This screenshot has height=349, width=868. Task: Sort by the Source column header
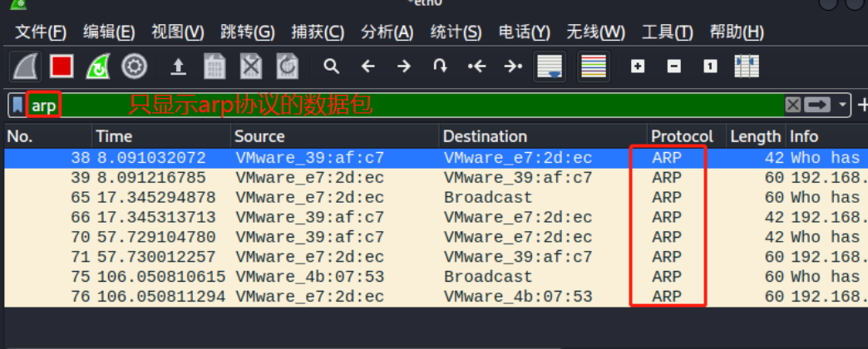click(335, 136)
